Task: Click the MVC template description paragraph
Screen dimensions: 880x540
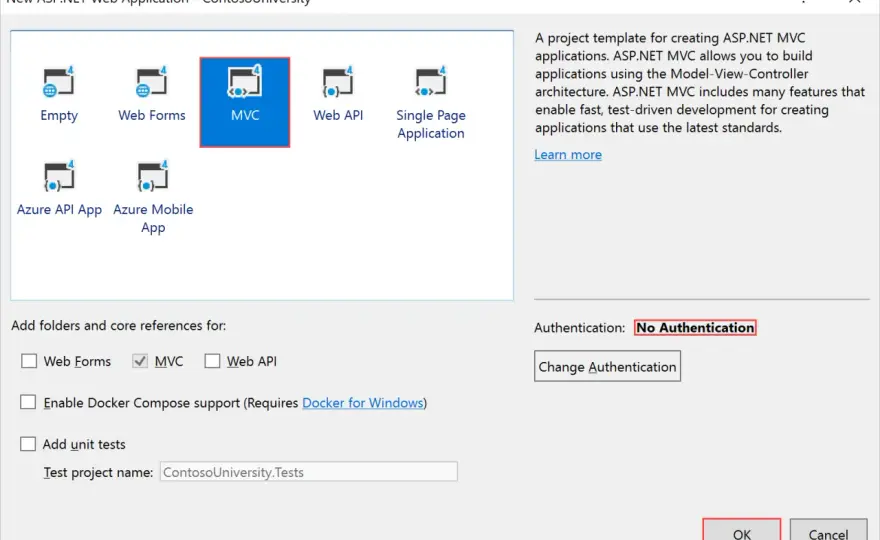Action: coord(700,83)
